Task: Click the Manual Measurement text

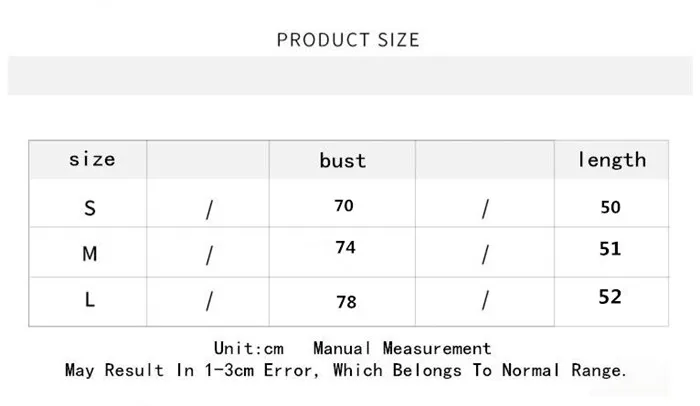Action: (402, 348)
